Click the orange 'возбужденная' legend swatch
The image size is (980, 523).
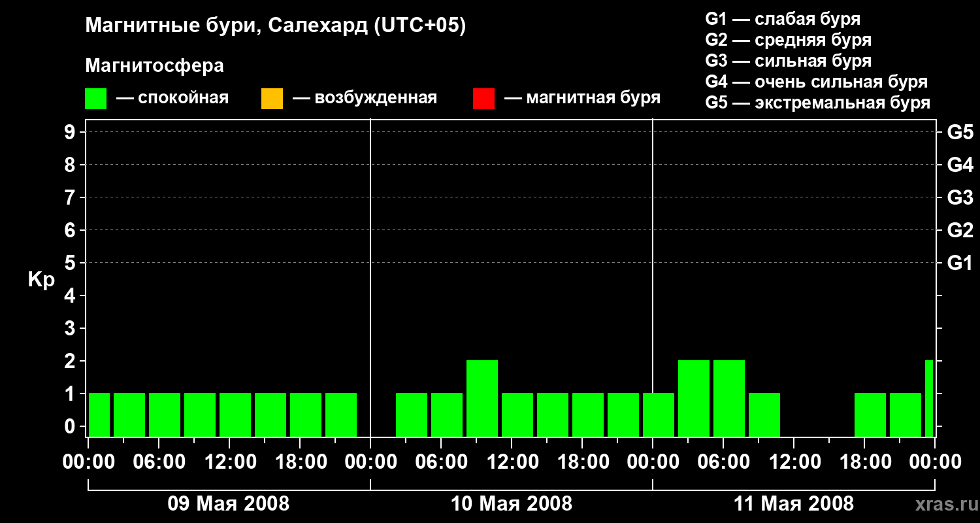(272, 99)
